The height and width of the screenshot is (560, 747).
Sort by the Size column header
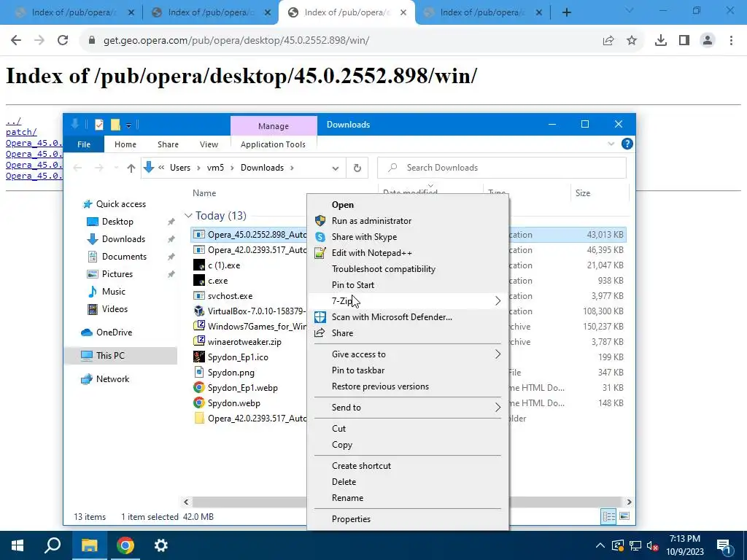pyautogui.click(x=582, y=193)
